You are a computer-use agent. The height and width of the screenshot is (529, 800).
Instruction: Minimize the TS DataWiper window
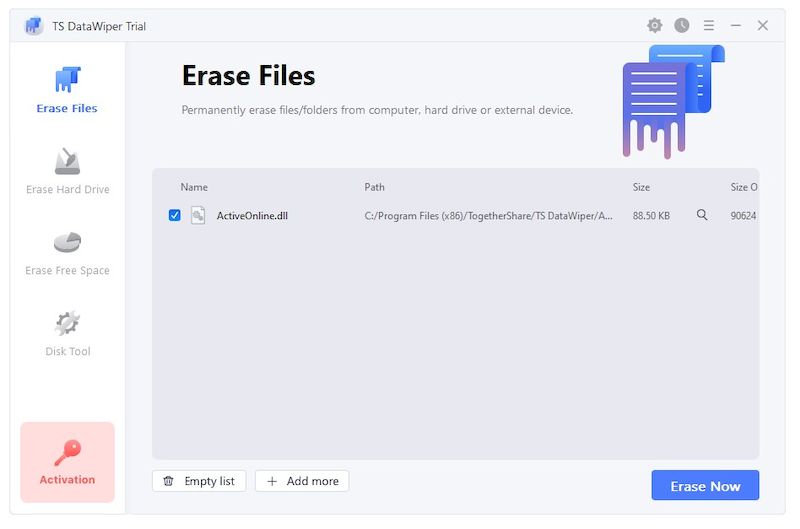pos(736,26)
